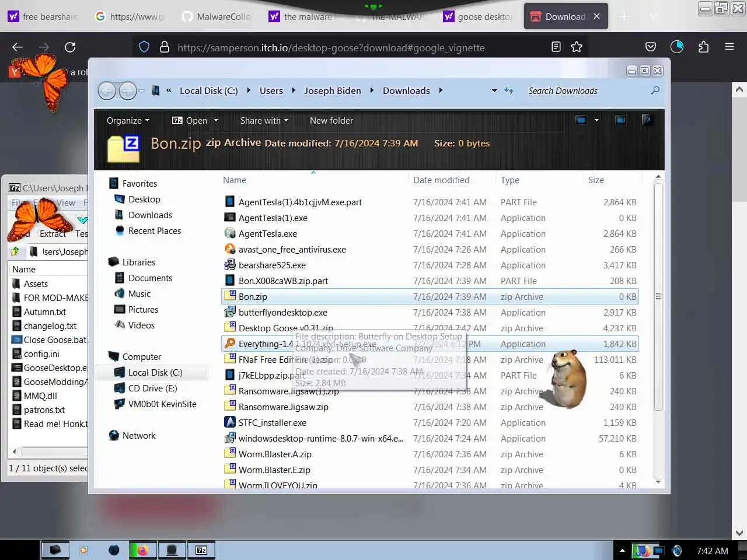Select the bearshare525.exe file
The height and width of the screenshot is (560, 747).
coord(272,265)
